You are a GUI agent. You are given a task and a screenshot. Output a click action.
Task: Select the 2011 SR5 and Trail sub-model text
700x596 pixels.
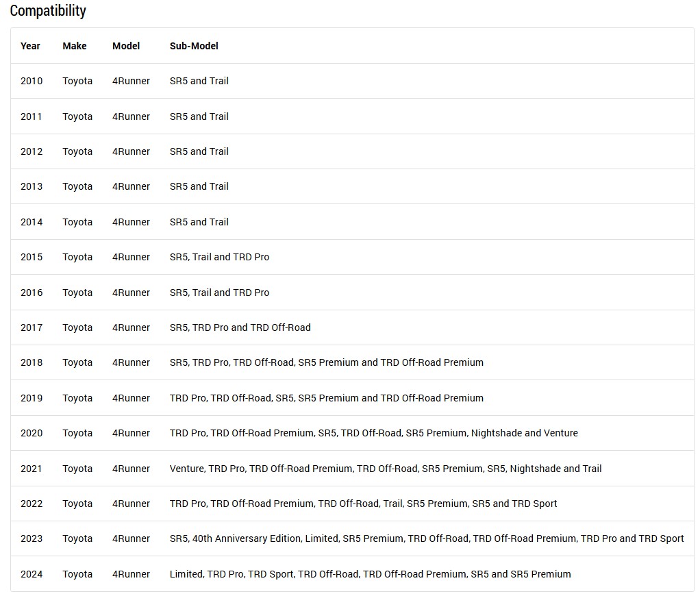pyautogui.click(x=199, y=116)
